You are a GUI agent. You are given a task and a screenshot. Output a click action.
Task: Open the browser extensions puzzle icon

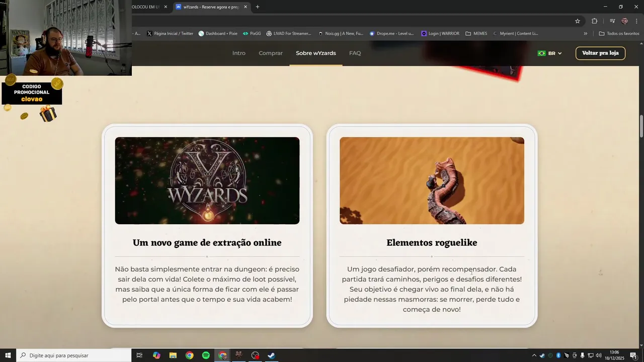click(x=594, y=21)
